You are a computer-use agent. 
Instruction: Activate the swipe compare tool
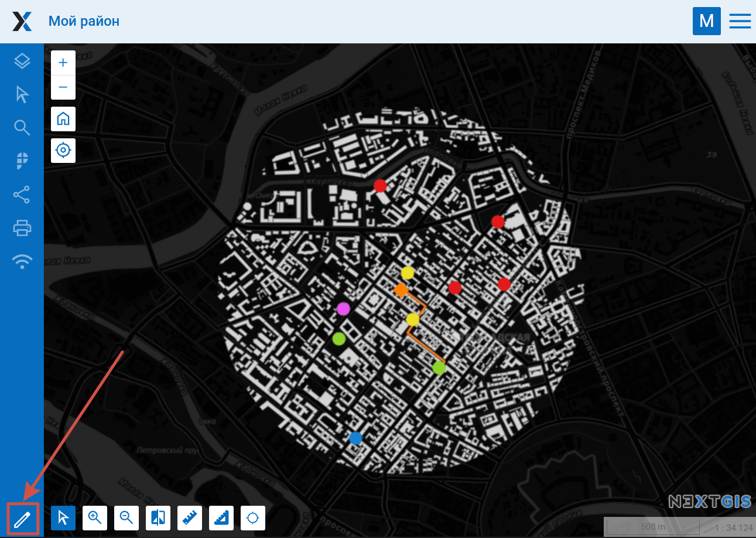[x=158, y=518]
